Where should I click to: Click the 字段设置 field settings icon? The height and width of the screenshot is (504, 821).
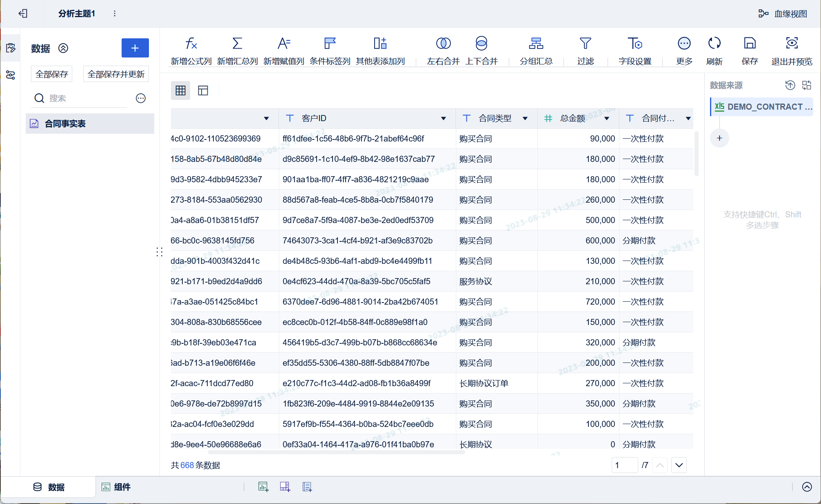click(635, 44)
